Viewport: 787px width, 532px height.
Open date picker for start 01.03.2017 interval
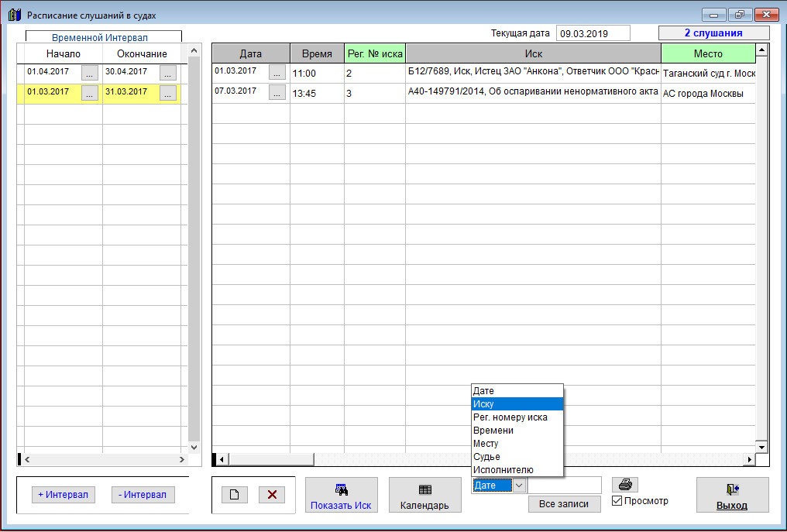pyautogui.click(x=90, y=93)
